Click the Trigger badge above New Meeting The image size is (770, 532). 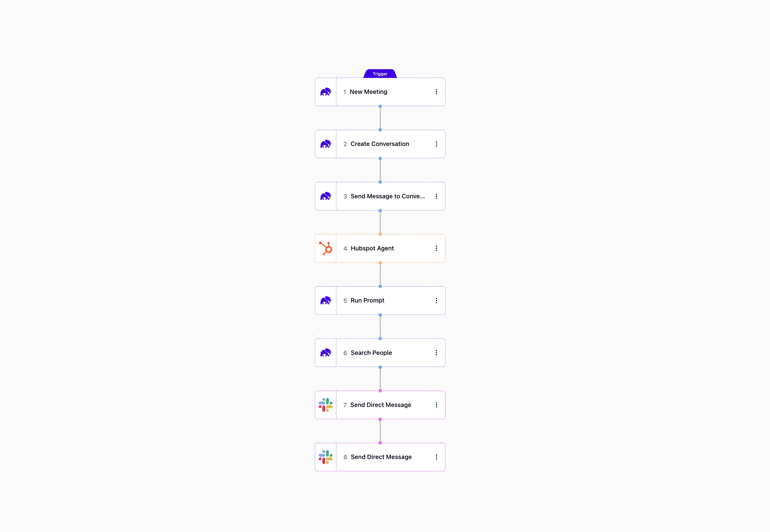(380, 74)
